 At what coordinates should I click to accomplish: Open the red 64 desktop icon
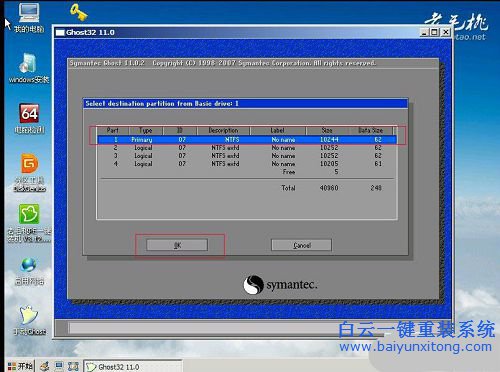(29, 118)
